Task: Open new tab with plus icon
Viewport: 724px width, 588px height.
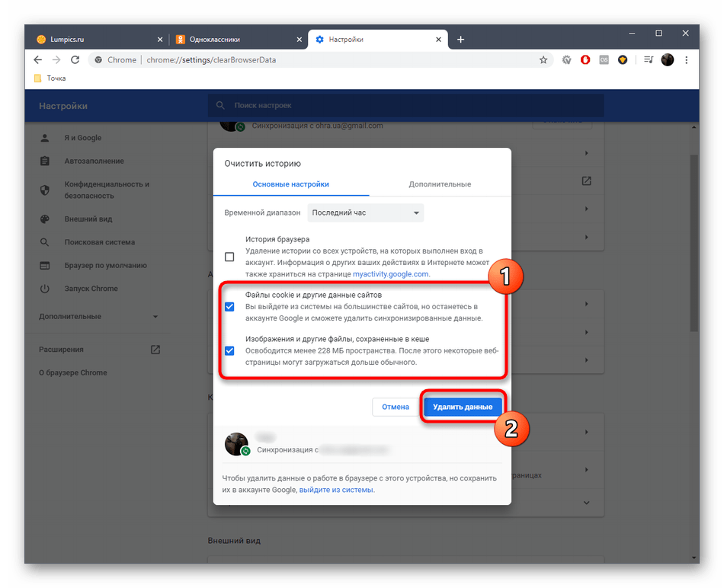Action: (x=460, y=40)
